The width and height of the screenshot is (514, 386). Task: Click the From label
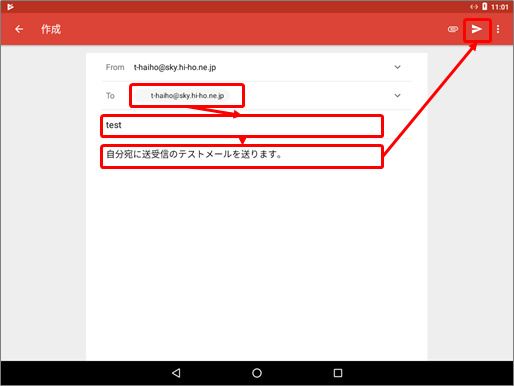115,67
